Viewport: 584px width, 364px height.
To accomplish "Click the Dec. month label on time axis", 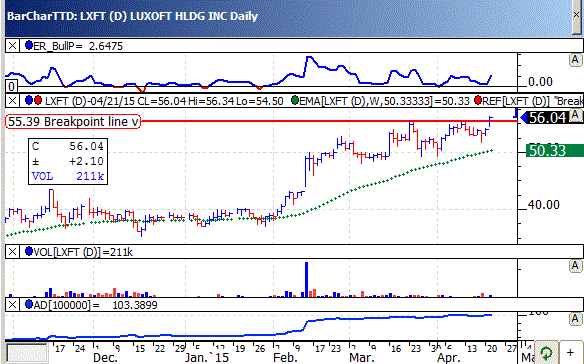I will pyautogui.click(x=106, y=358).
